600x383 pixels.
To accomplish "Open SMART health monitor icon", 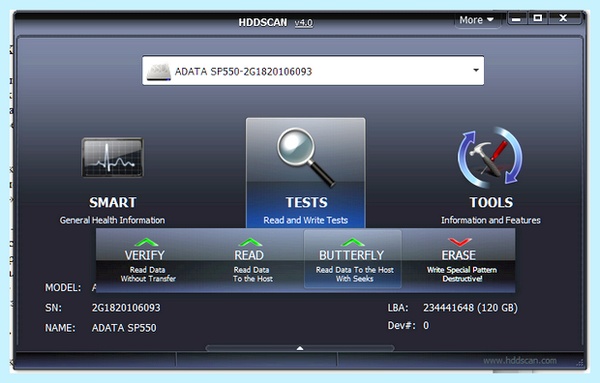I will tap(112, 158).
